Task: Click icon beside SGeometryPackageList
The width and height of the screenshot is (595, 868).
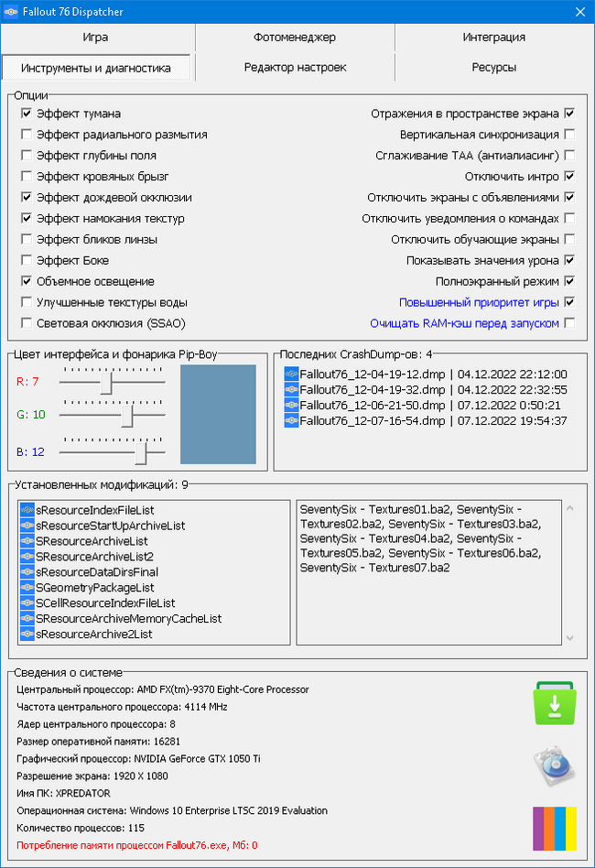Action: click(x=27, y=587)
